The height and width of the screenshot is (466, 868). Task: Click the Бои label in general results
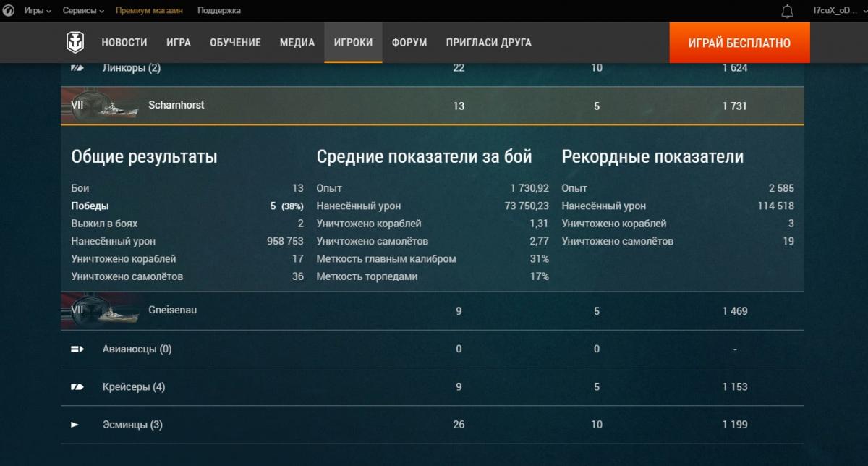click(x=80, y=188)
